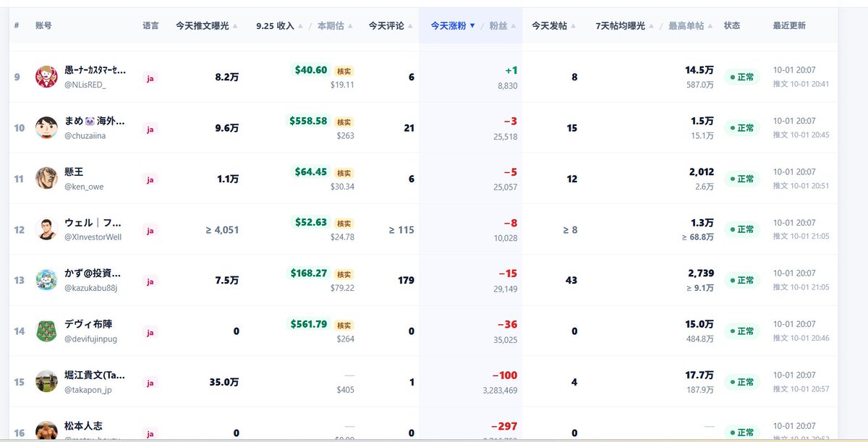Open the @devifujinpug handle
868x442 pixels.
[90, 339]
